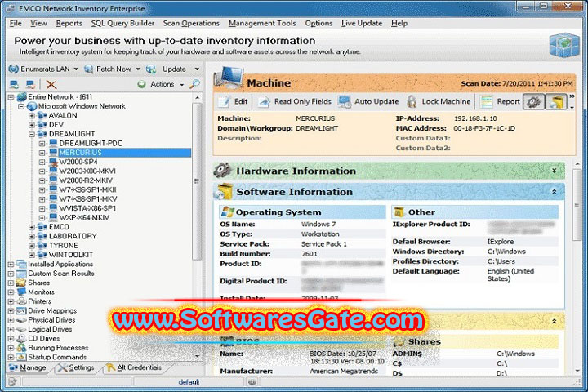Collapse the Software Information section
Viewport: 588px width, 392px height.
click(555, 192)
